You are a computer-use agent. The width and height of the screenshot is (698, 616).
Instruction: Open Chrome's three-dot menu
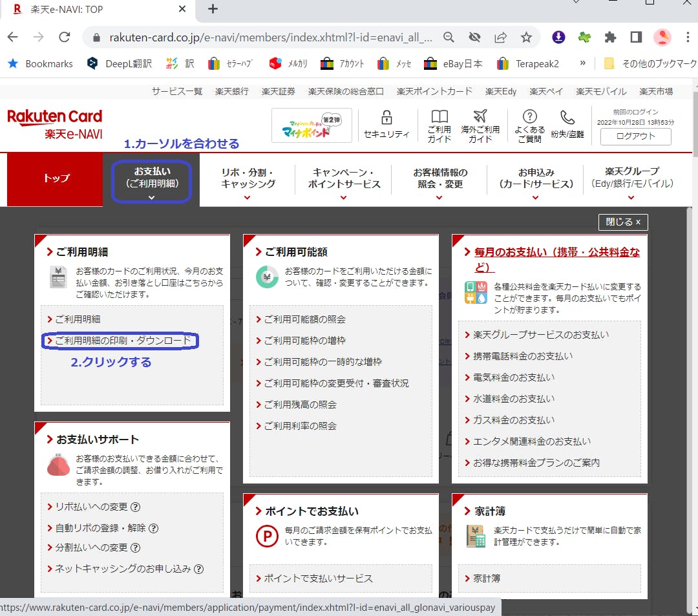coord(687,37)
